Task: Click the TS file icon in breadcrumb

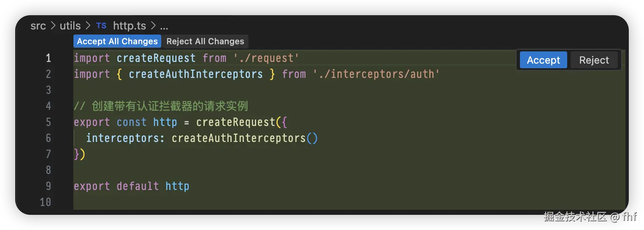Action: (101, 26)
